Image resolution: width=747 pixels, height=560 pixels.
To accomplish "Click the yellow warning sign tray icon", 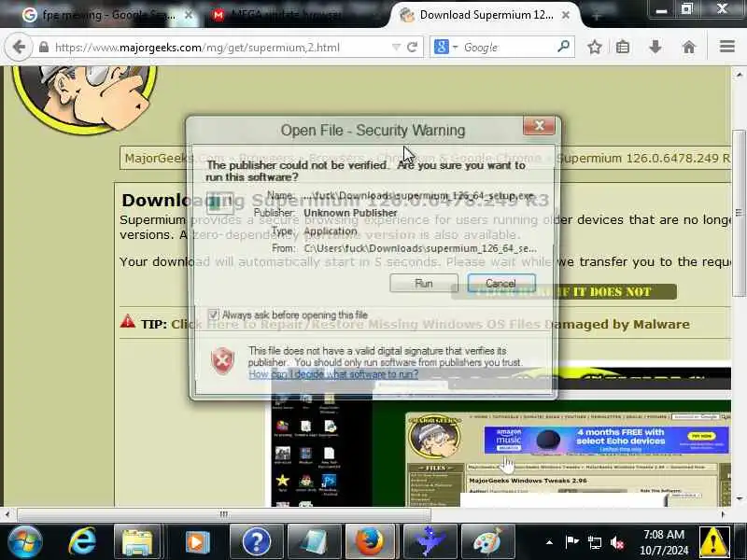I will pyautogui.click(x=713, y=542).
